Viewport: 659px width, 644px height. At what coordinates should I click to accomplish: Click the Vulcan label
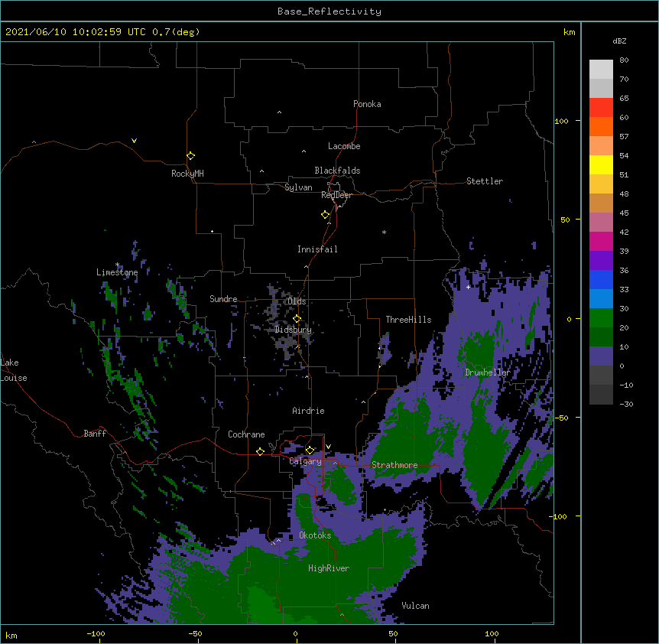(415, 606)
